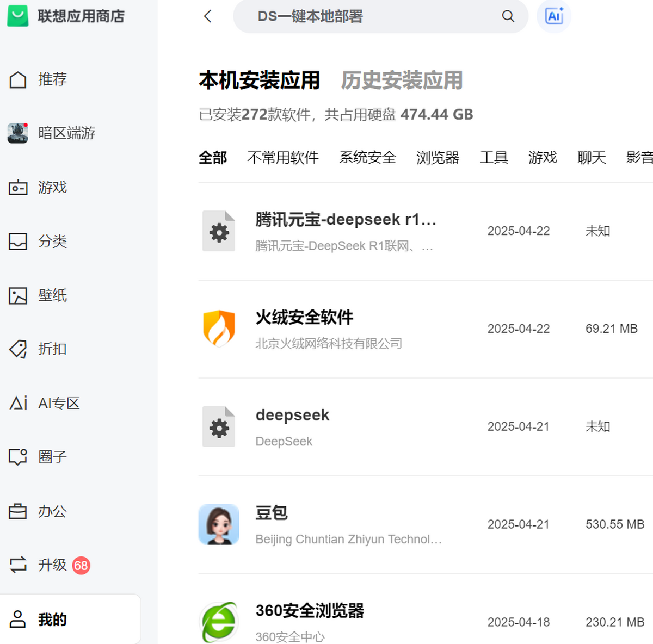Click the 360安全浏览器 icon
The height and width of the screenshot is (644, 653).
(x=219, y=622)
